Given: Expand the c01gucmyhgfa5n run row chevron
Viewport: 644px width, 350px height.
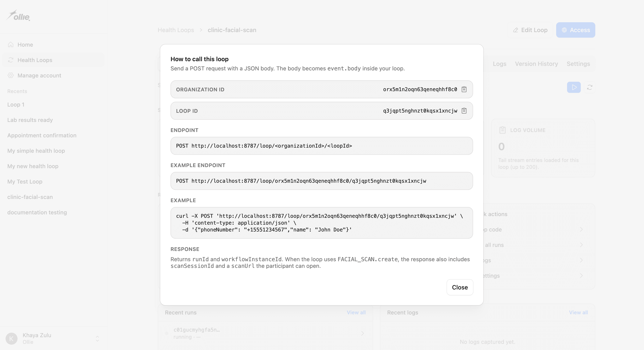Looking at the screenshot, I should (363, 333).
